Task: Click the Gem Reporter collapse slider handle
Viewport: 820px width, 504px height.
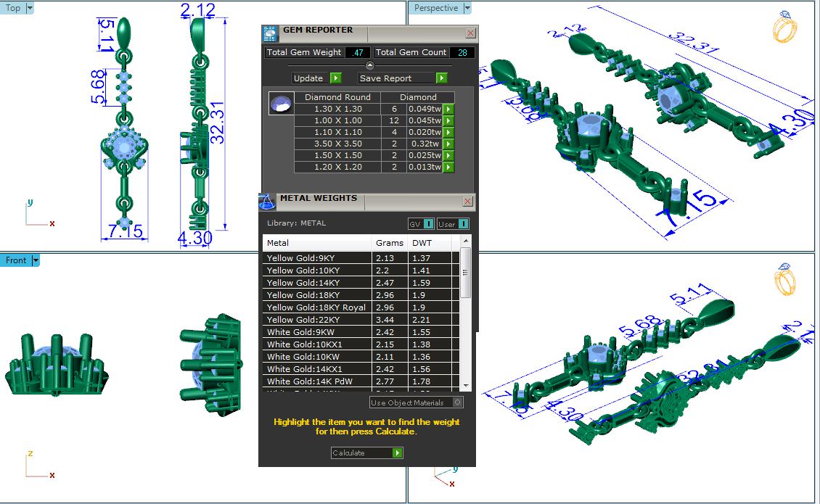Action: click(369, 65)
